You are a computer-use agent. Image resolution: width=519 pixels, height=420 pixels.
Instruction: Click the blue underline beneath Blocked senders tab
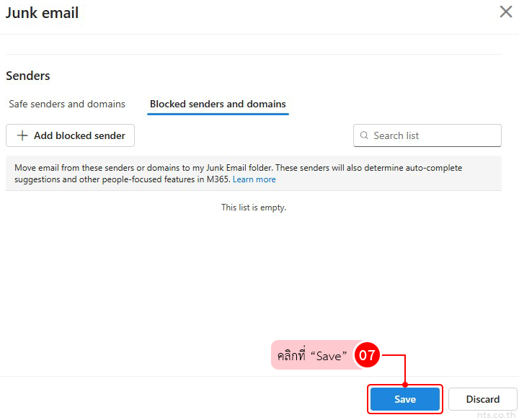point(218,114)
